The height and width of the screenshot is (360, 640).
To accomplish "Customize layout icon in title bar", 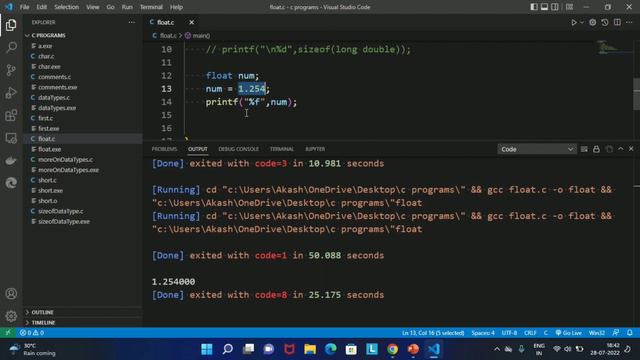I will coord(569,7).
